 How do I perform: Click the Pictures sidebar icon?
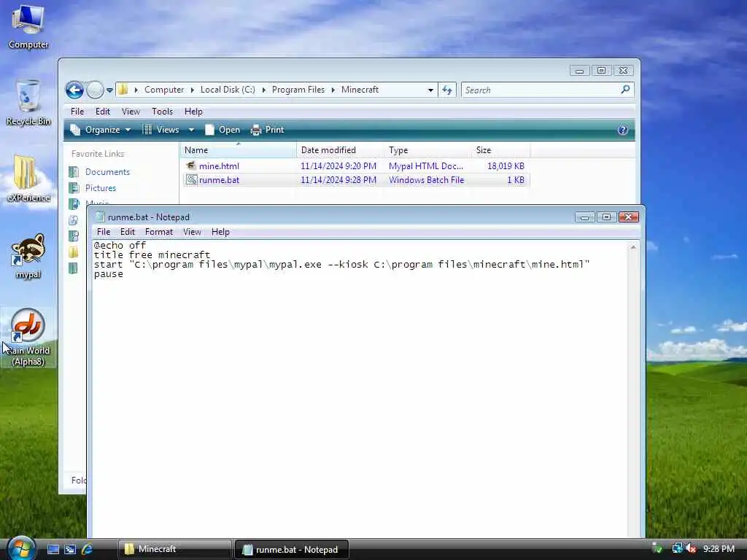[74, 188]
